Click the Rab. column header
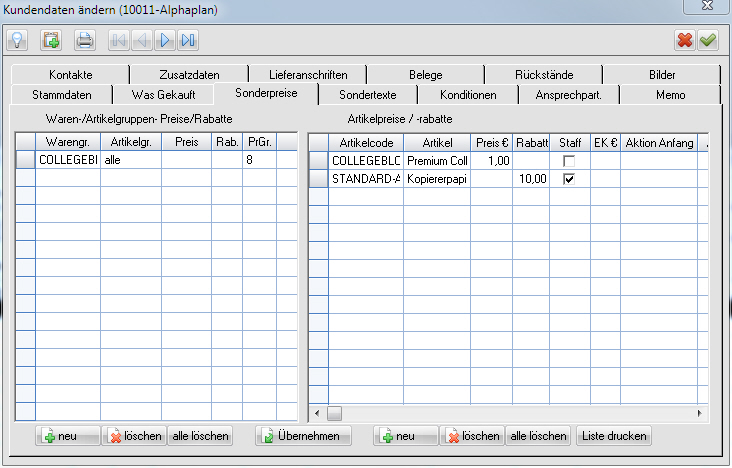732x468 pixels. pyautogui.click(x=227, y=142)
